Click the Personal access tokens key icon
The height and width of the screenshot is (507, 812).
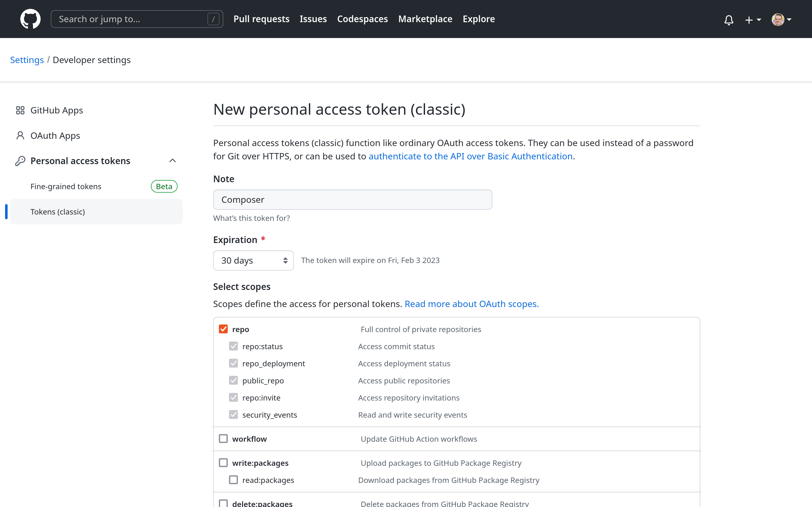[19, 161]
